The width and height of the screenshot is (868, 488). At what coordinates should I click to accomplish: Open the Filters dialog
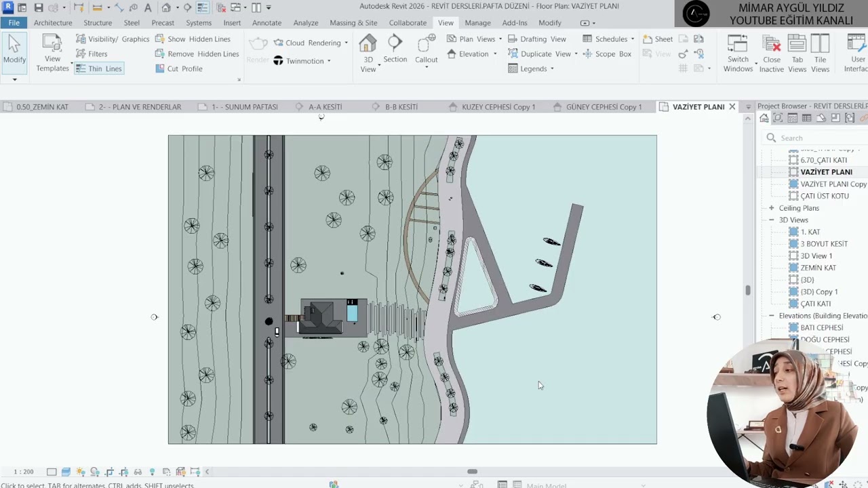coord(92,54)
